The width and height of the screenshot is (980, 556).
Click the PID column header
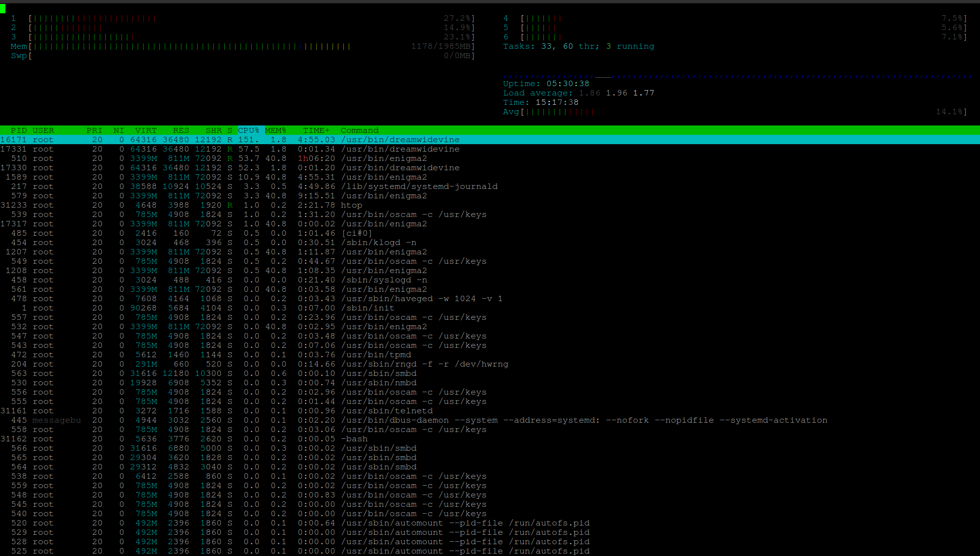19,130
